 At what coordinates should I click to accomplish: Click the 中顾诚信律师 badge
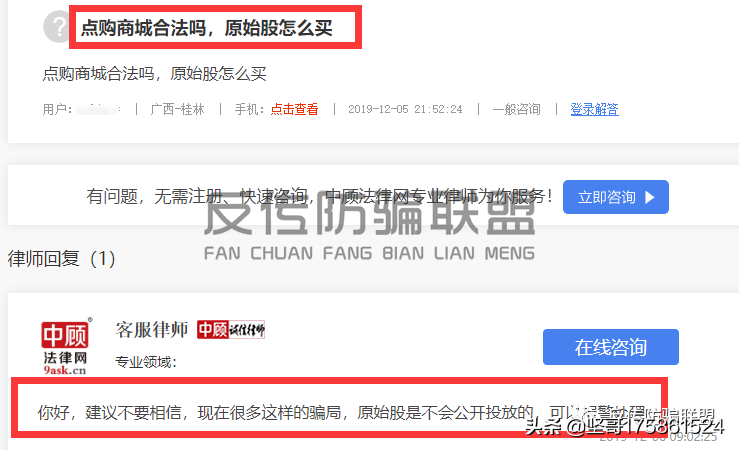231,329
